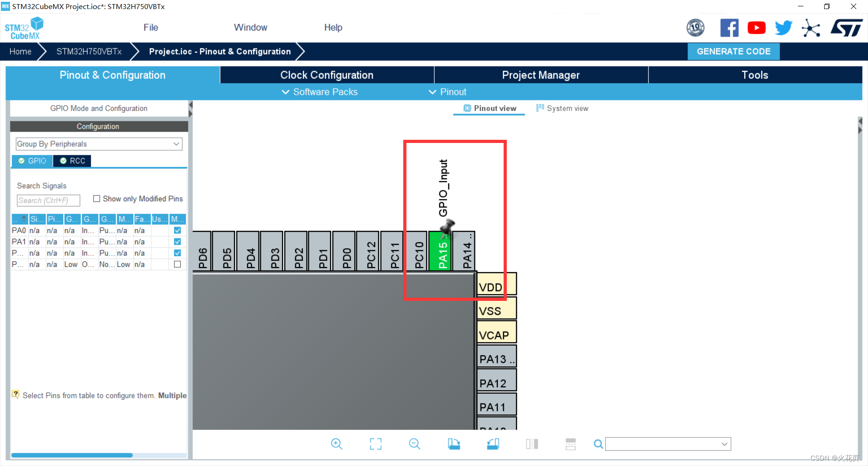
Task: Enable Show only Modified Pins checkbox
Action: tap(96, 199)
